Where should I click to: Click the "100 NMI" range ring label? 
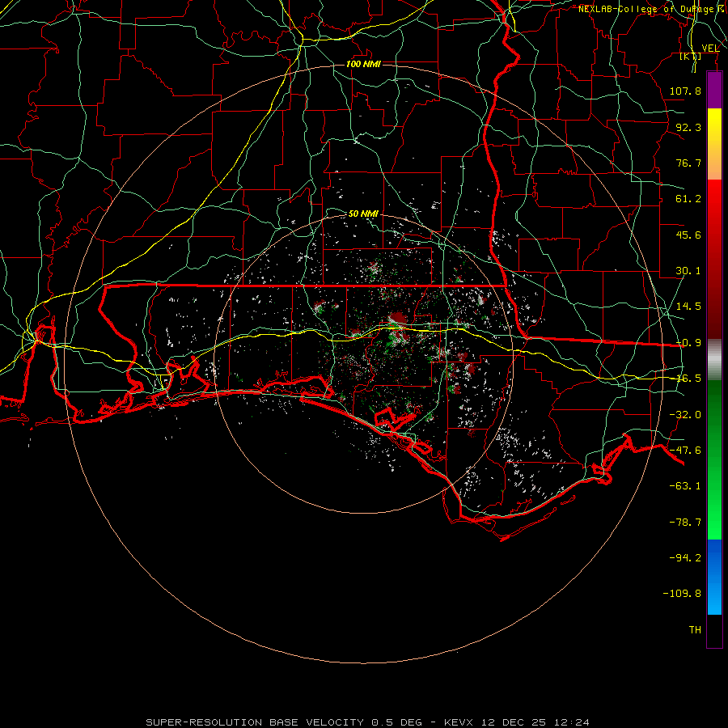pos(363,64)
